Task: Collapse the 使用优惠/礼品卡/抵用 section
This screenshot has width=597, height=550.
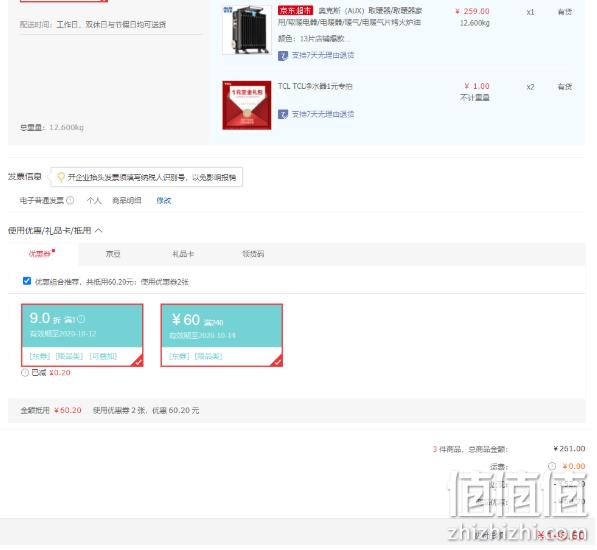Action: (99, 230)
